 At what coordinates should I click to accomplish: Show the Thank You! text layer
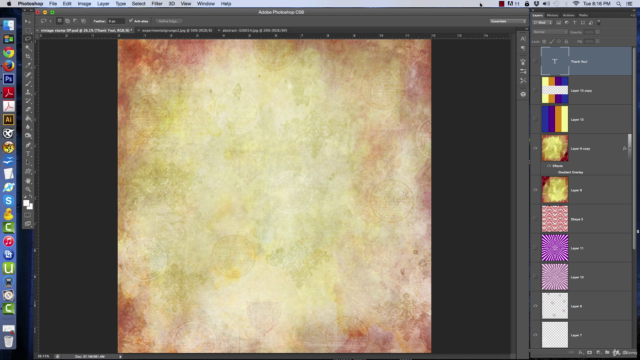click(535, 61)
